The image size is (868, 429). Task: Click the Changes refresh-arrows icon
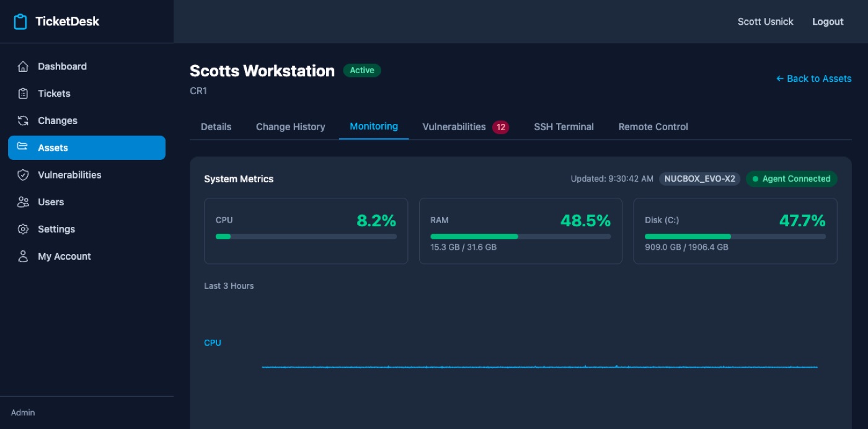(23, 120)
